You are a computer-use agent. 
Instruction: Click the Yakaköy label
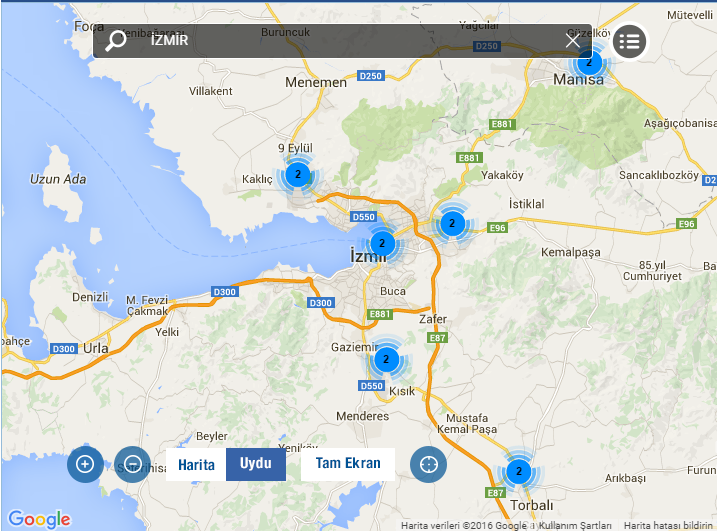502,175
